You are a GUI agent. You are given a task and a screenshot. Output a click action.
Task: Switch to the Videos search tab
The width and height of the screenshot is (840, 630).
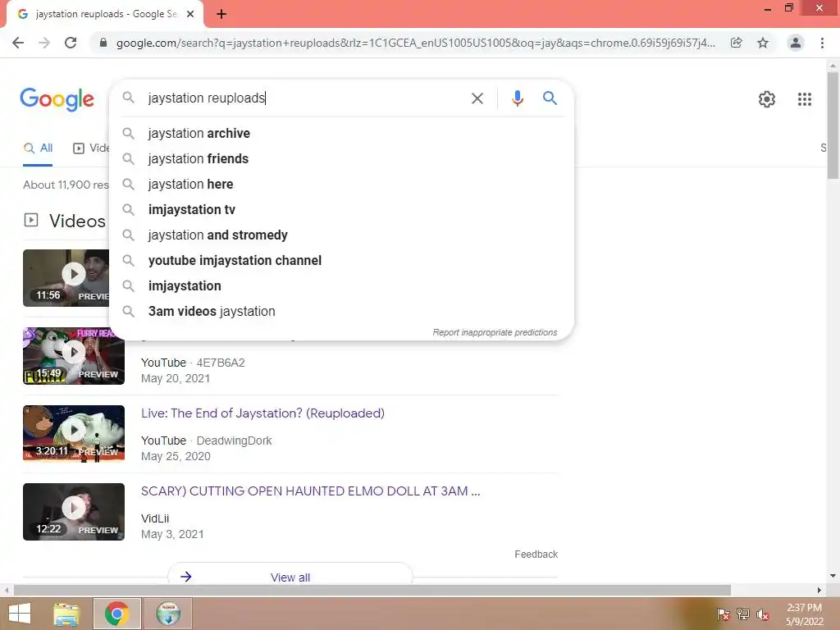[91, 148]
